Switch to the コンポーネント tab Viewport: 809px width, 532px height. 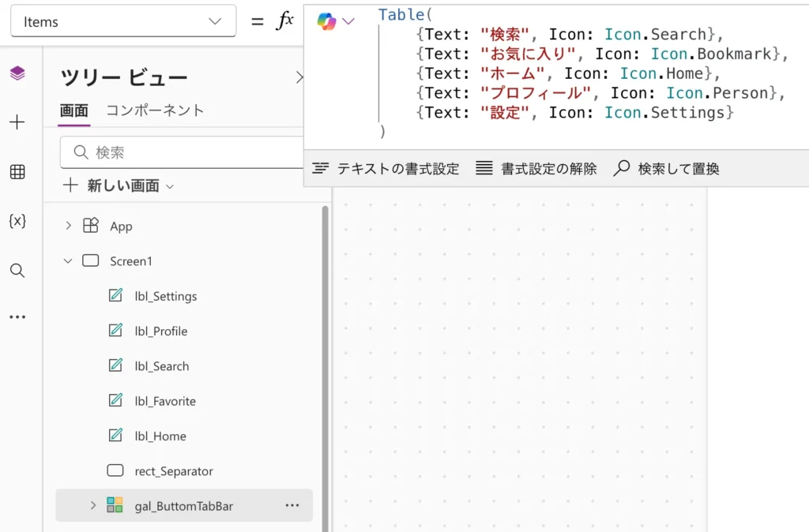[x=156, y=111]
